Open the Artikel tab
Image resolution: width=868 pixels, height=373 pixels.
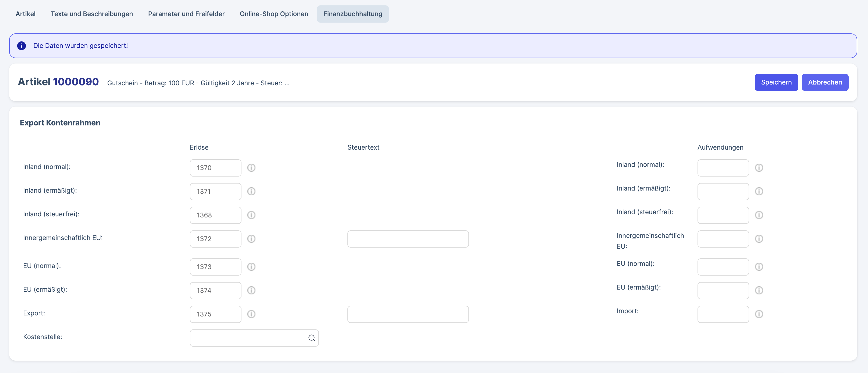(26, 14)
